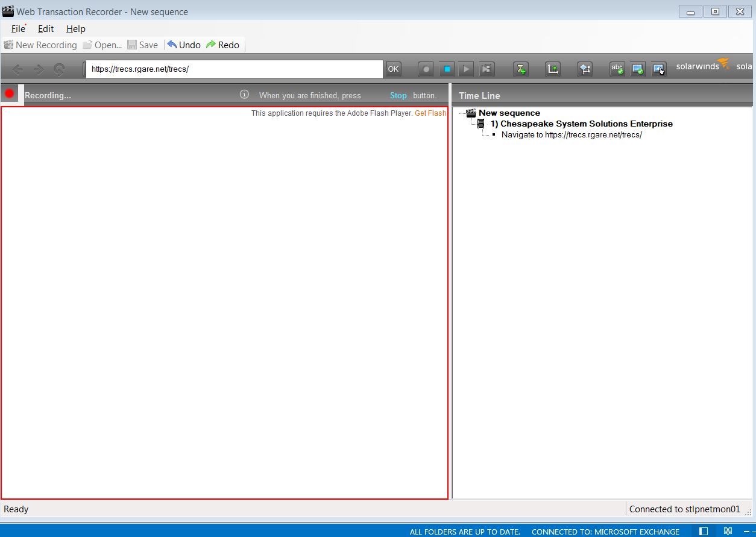The image size is (756, 537).
Task: Click the red recording indicator
Action: pos(10,93)
